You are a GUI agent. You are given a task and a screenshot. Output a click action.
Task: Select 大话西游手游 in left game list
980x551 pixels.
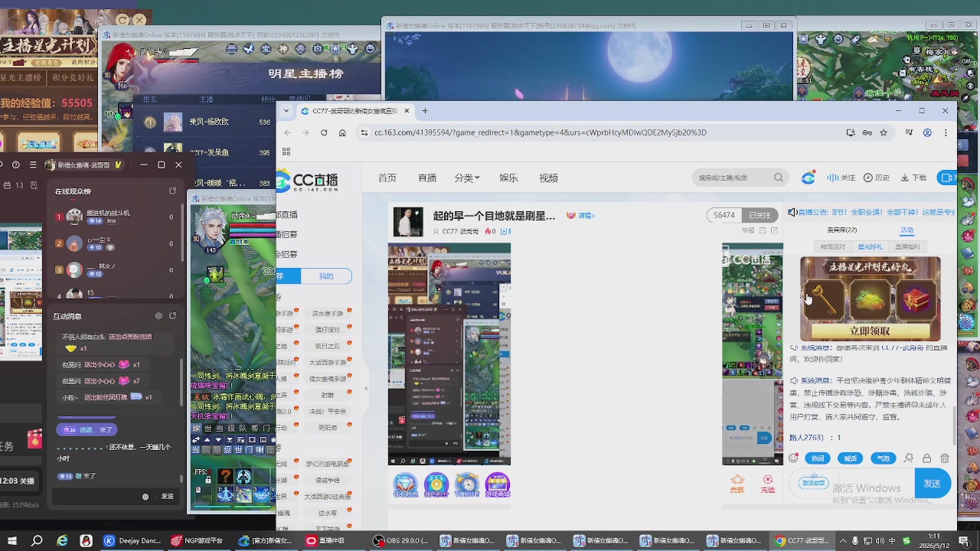(327, 362)
